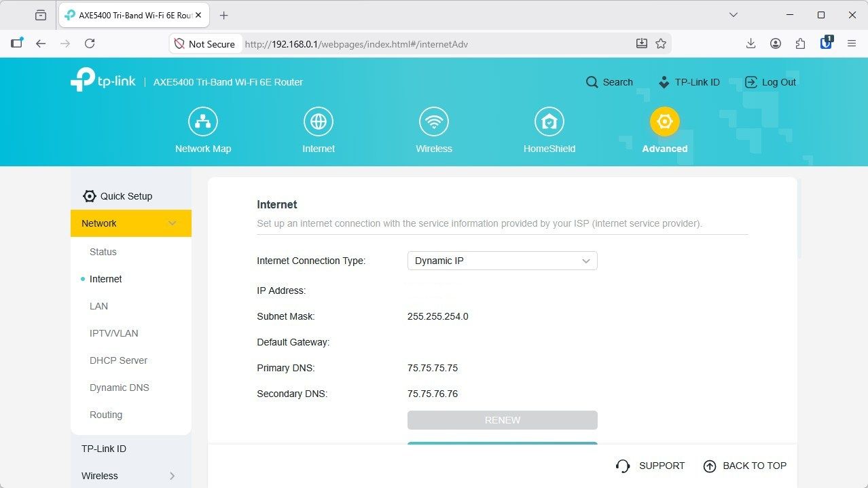The height and width of the screenshot is (488, 868).
Task: Click the Primary DNS value 75.75.75.75
Action: tap(433, 368)
